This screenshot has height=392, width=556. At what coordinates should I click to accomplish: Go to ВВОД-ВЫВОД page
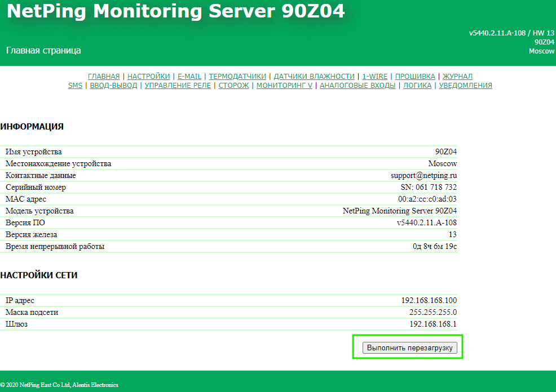pyautogui.click(x=113, y=86)
